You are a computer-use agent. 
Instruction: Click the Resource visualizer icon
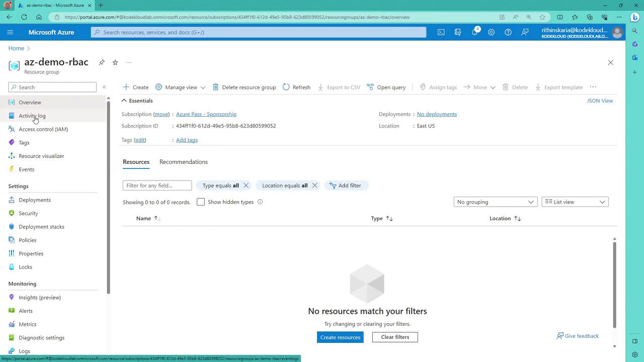12,156
